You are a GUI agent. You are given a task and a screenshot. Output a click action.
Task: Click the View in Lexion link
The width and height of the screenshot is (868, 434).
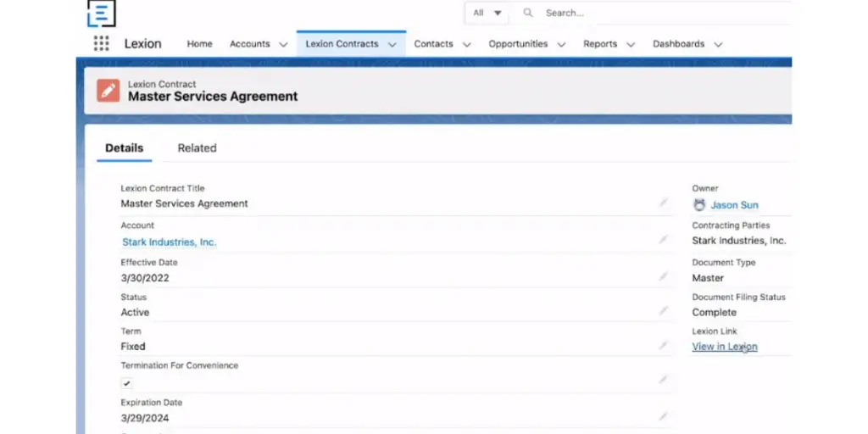[725, 347]
